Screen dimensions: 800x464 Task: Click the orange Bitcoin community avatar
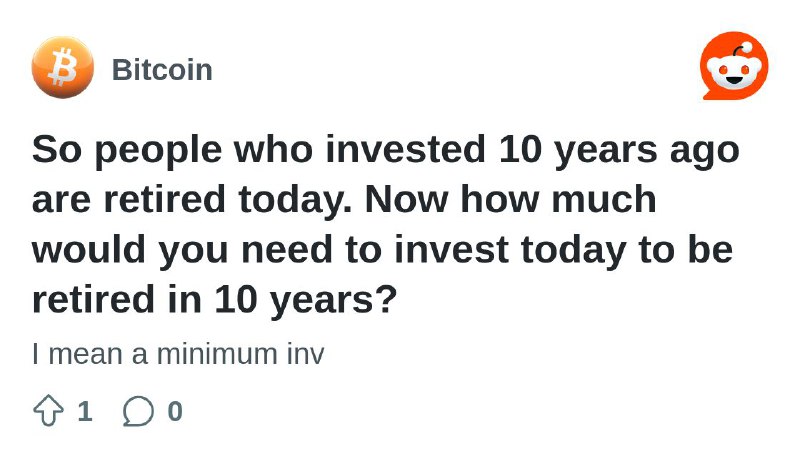63,67
